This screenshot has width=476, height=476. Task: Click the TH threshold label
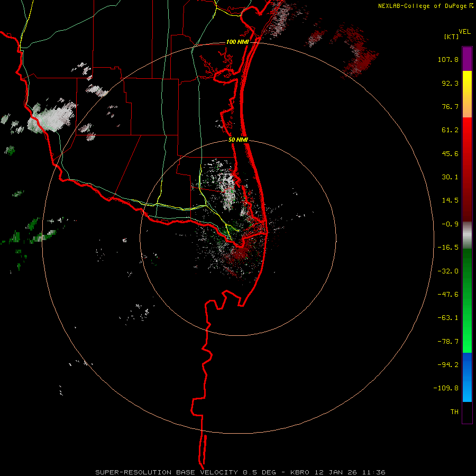[x=454, y=412]
